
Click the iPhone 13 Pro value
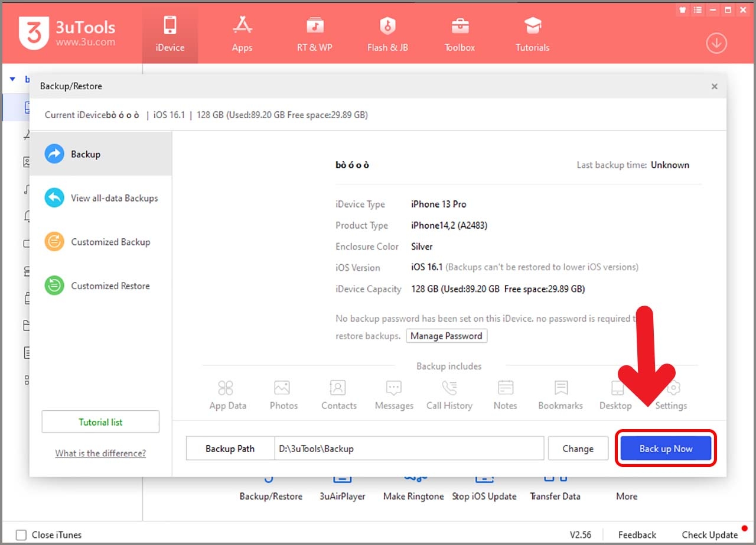[439, 204]
